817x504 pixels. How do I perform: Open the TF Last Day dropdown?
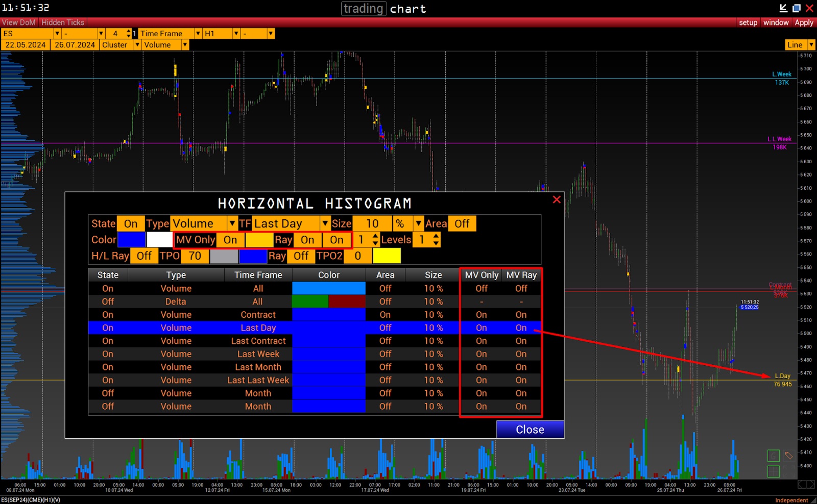(x=325, y=224)
